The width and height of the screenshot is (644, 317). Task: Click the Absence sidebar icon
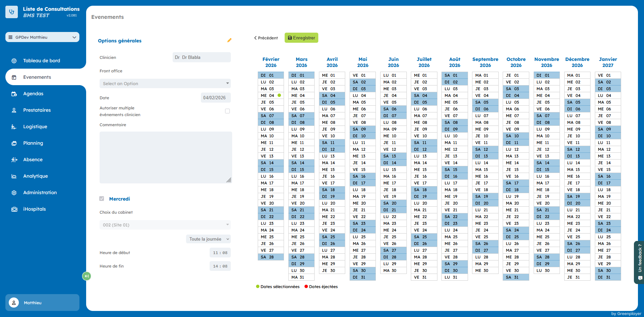tap(14, 160)
